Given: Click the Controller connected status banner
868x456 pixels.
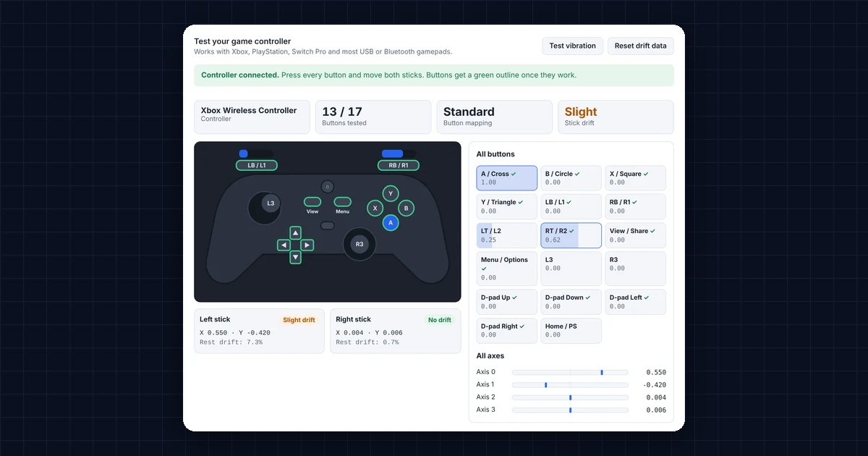Looking at the screenshot, I should (x=434, y=75).
